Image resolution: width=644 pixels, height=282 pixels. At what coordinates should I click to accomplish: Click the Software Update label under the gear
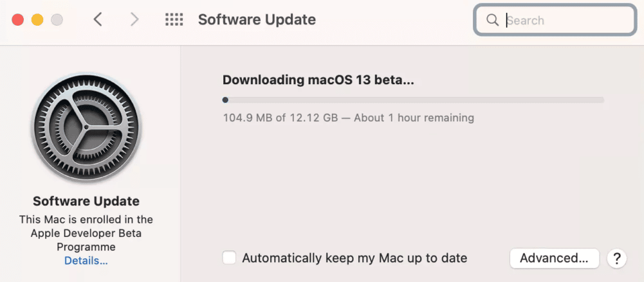point(86,201)
